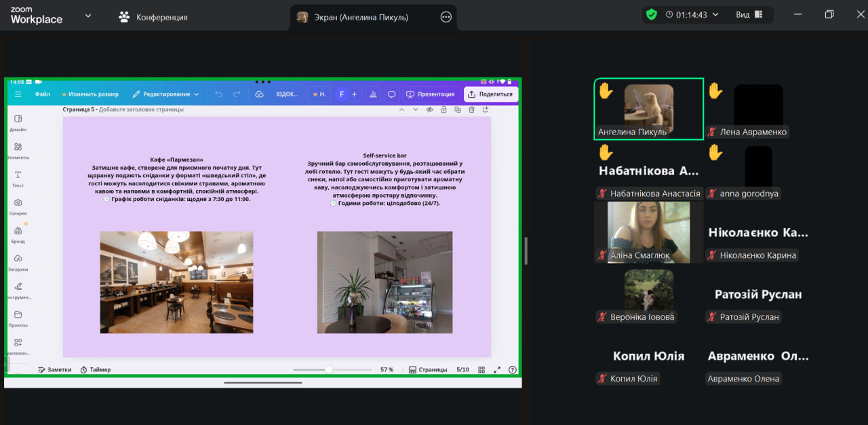
Task: Open the Текст tool in sidebar
Action: [18, 179]
